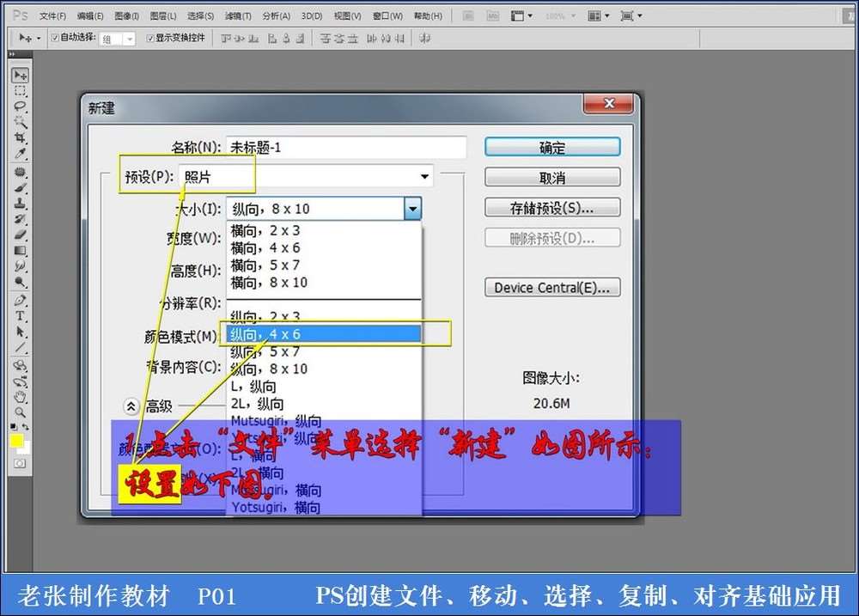This screenshot has height=616, width=859.
Task: Click the Device Central(E)... button
Action: click(x=552, y=287)
